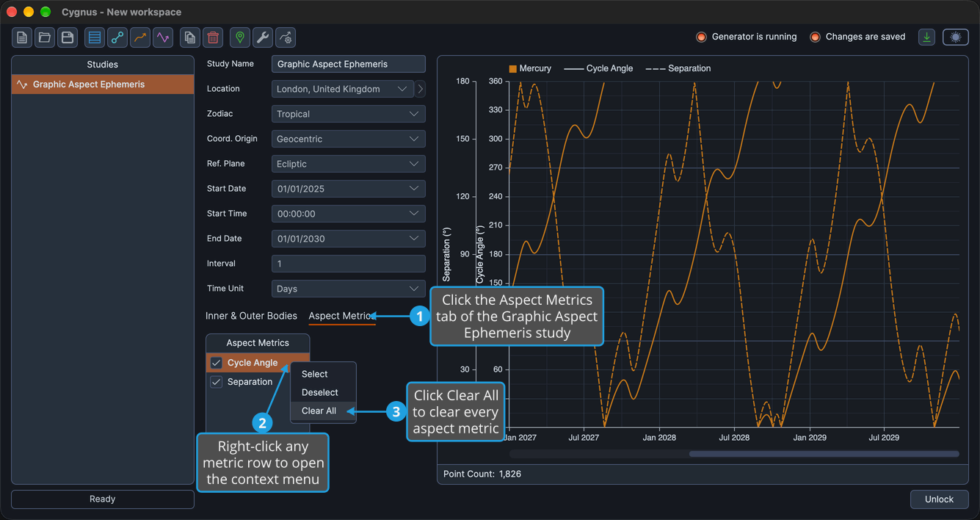Image resolution: width=980 pixels, height=520 pixels.
Task: Click the chart's horizontal scrollbar thumb
Action: 824,454
